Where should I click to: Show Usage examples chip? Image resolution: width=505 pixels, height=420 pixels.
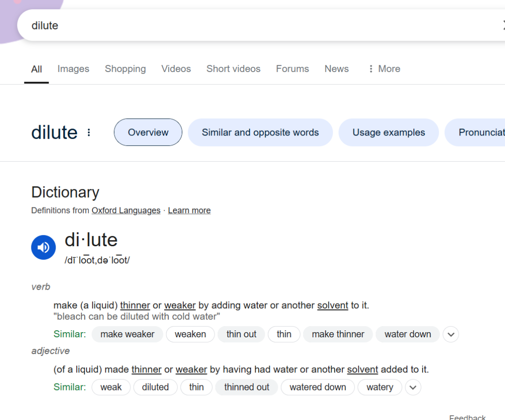[x=389, y=132]
